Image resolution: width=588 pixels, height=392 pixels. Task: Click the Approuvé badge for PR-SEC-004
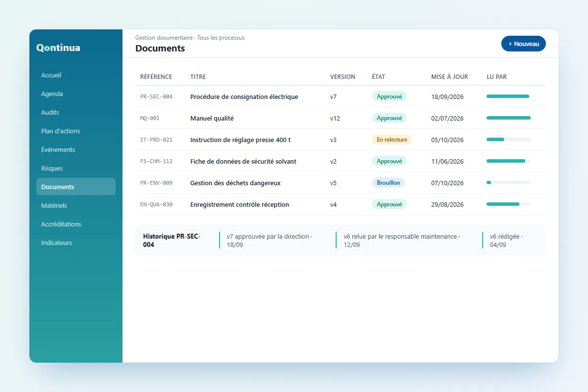(389, 97)
